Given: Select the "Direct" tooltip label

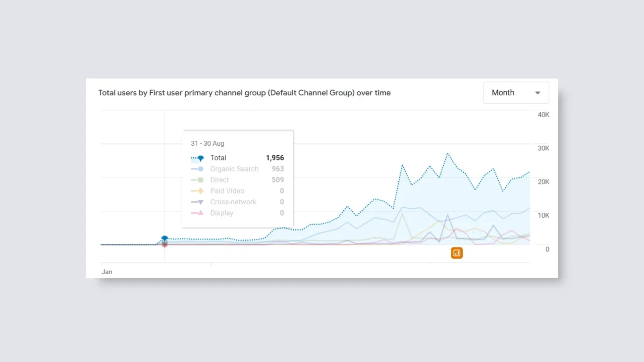Looking at the screenshot, I should [219, 180].
